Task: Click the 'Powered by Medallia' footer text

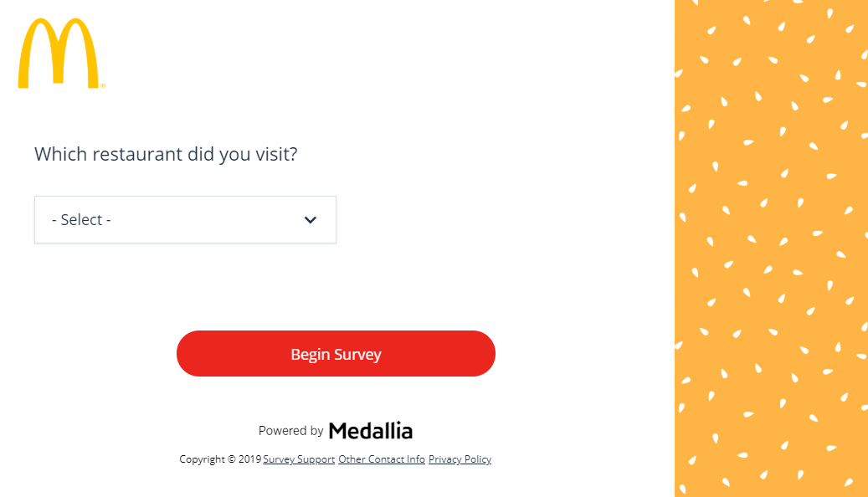Action: click(335, 430)
